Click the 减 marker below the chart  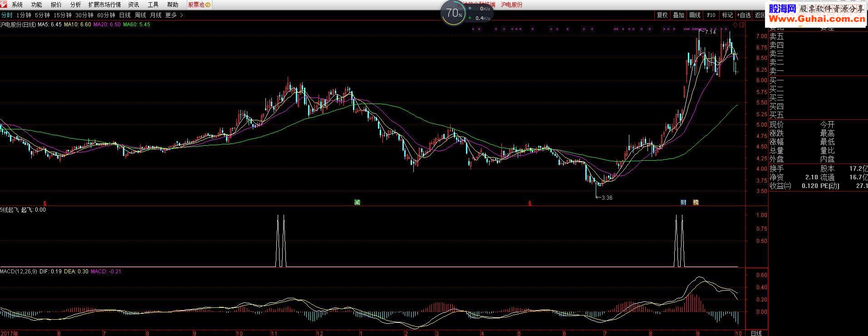pyautogui.click(x=357, y=203)
